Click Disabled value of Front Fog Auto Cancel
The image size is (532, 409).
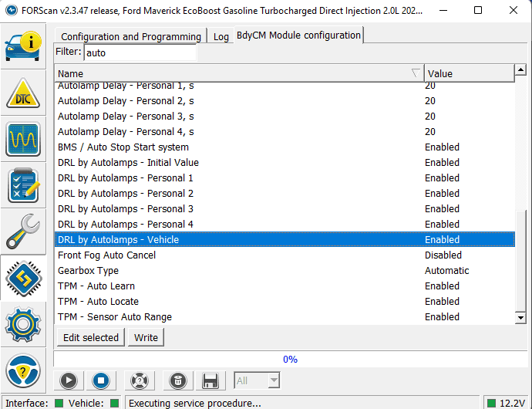(x=443, y=255)
